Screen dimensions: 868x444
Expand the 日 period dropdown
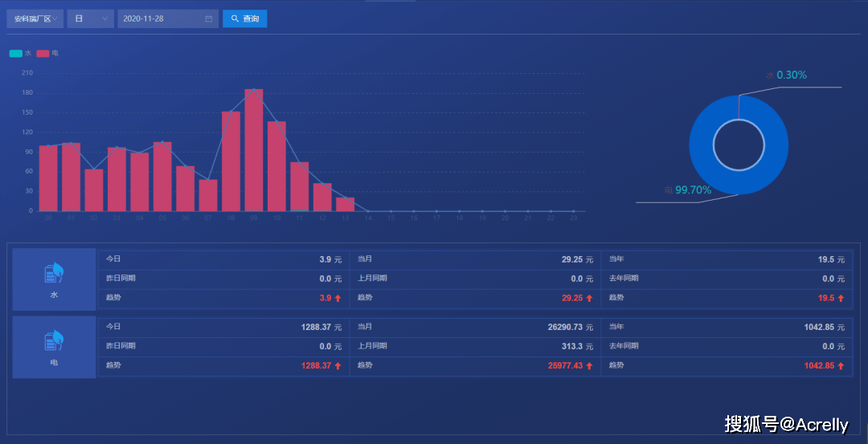coord(90,18)
